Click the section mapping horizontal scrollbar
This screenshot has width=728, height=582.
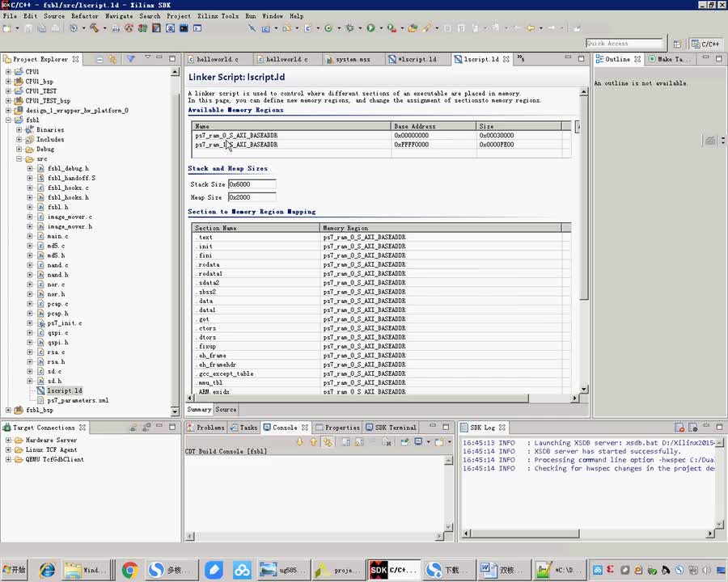383,399
